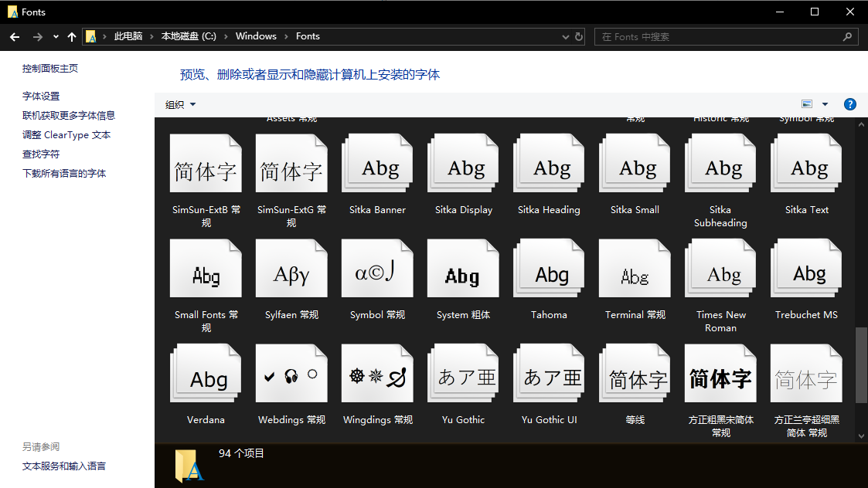Open the help question mark button
The height and width of the screenshot is (488, 868).
[849, 104]
